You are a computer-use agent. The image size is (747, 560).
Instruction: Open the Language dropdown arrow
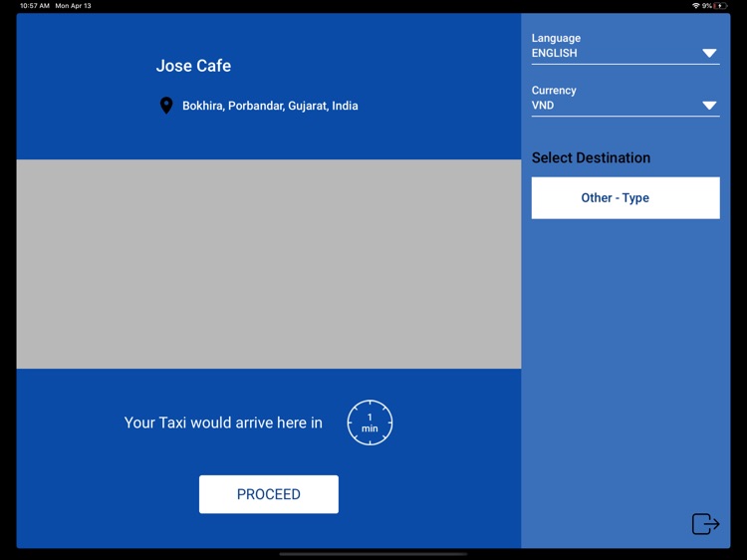pyautogui.click(x=709, y=53)
